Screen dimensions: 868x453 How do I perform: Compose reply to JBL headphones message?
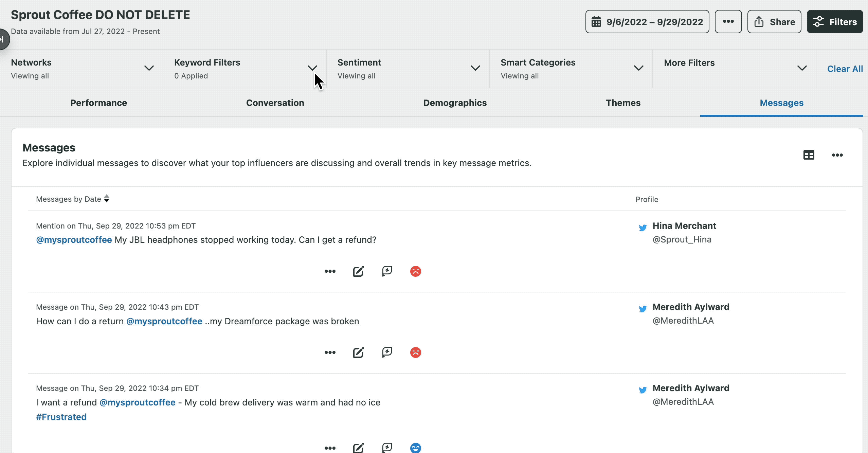click(x=358, y=271)
